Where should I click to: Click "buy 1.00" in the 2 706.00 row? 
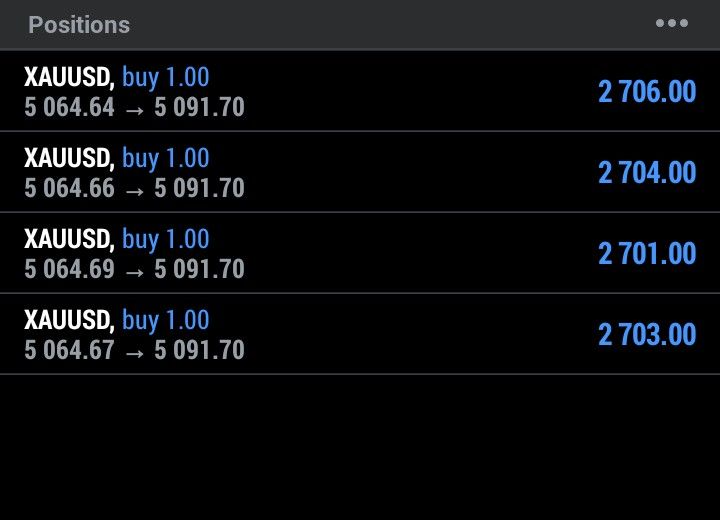166,77
